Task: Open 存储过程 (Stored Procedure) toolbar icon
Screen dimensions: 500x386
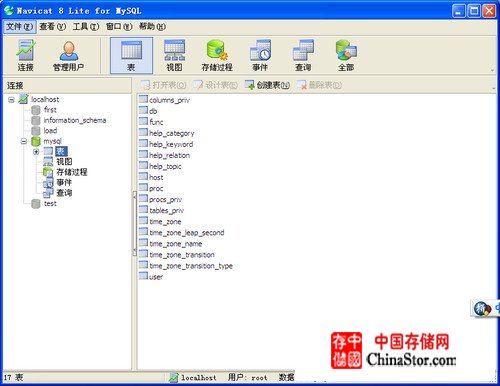Action: tap(217, 55)
